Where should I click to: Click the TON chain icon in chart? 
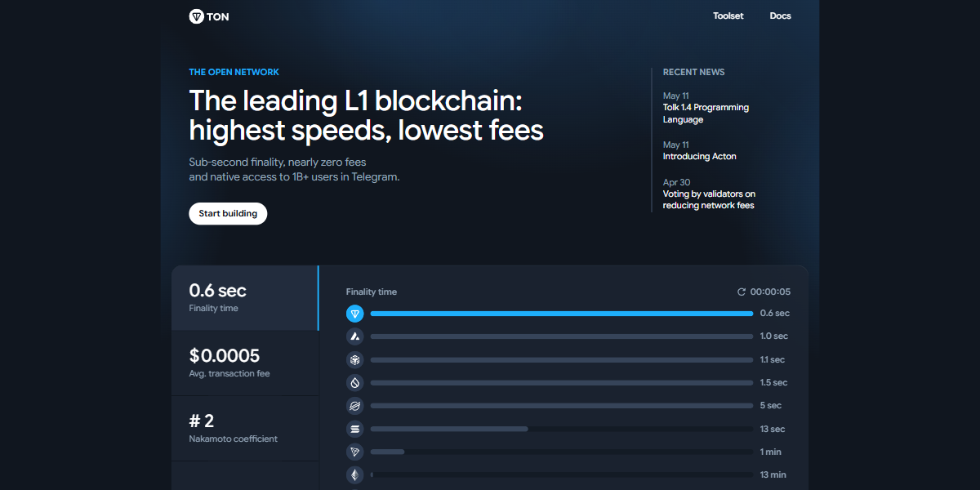click(x=354, y=314)
